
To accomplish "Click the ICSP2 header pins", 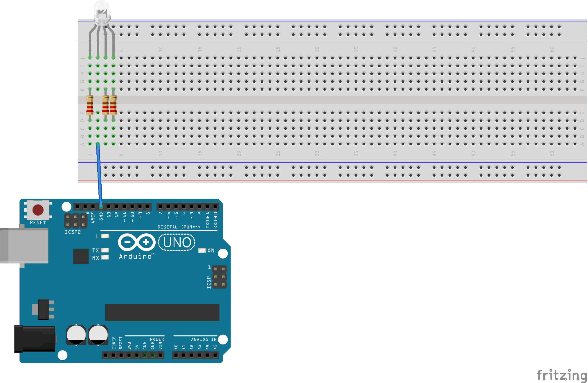I will (x=75, y=221).
